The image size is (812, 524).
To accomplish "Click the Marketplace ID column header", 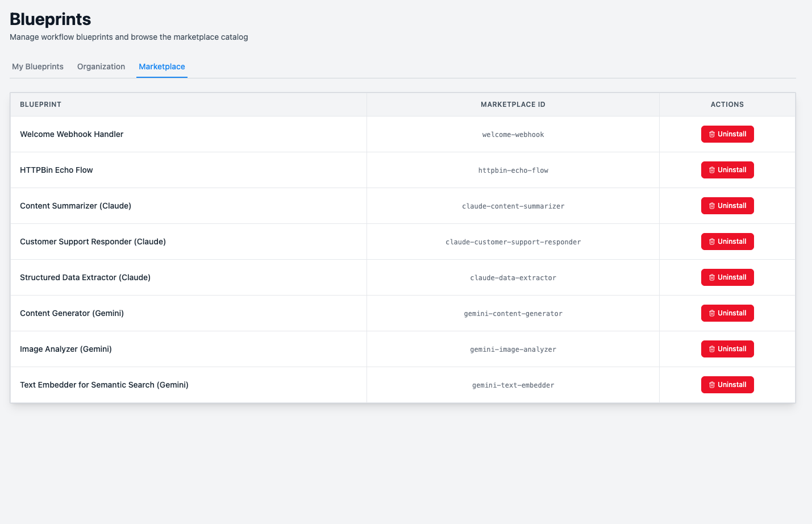I will (513, 105).
